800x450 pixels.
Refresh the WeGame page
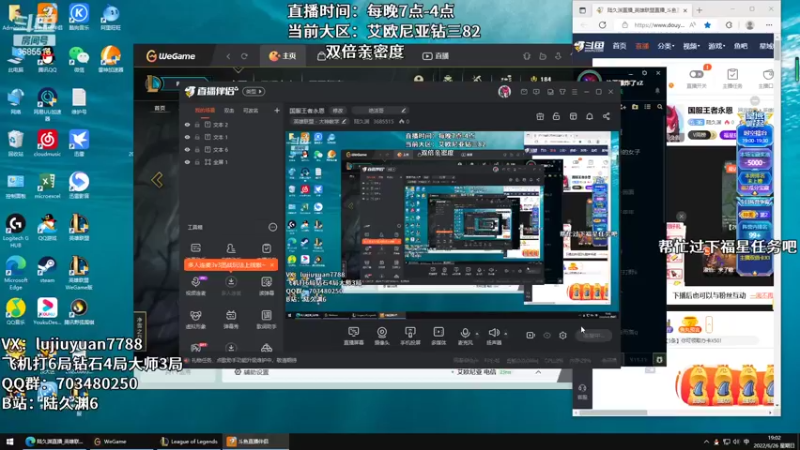click(x=244, y=56)
